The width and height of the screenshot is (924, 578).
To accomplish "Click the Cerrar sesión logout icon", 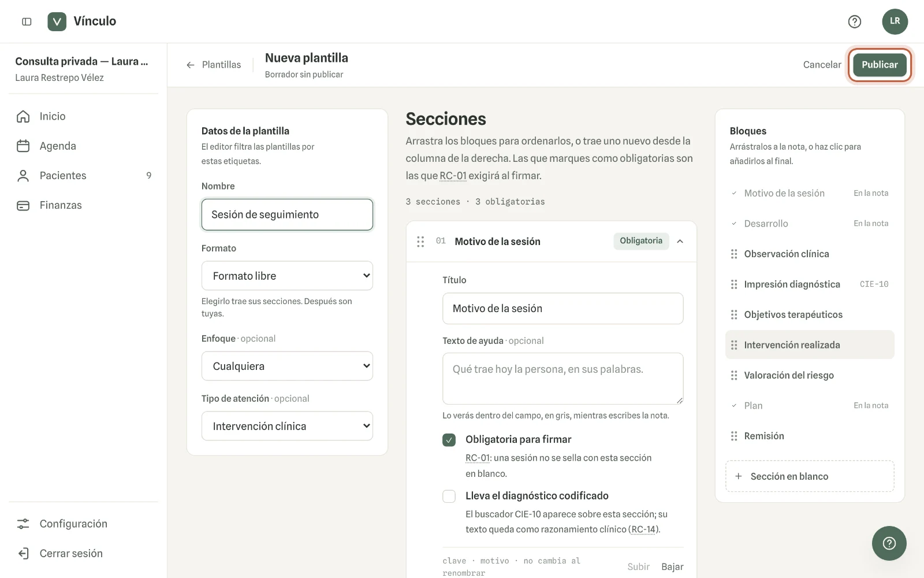I will click(23, 553).
